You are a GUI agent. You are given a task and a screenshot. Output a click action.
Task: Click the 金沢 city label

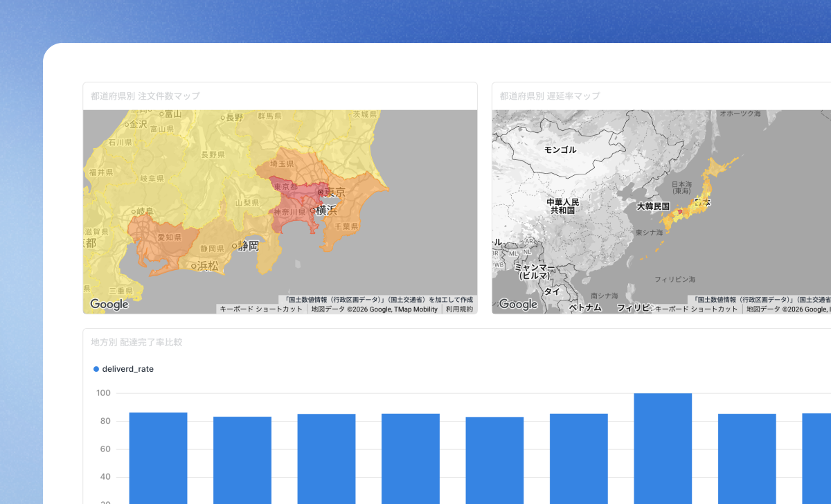pyautogui.click(x=138, y=125)
